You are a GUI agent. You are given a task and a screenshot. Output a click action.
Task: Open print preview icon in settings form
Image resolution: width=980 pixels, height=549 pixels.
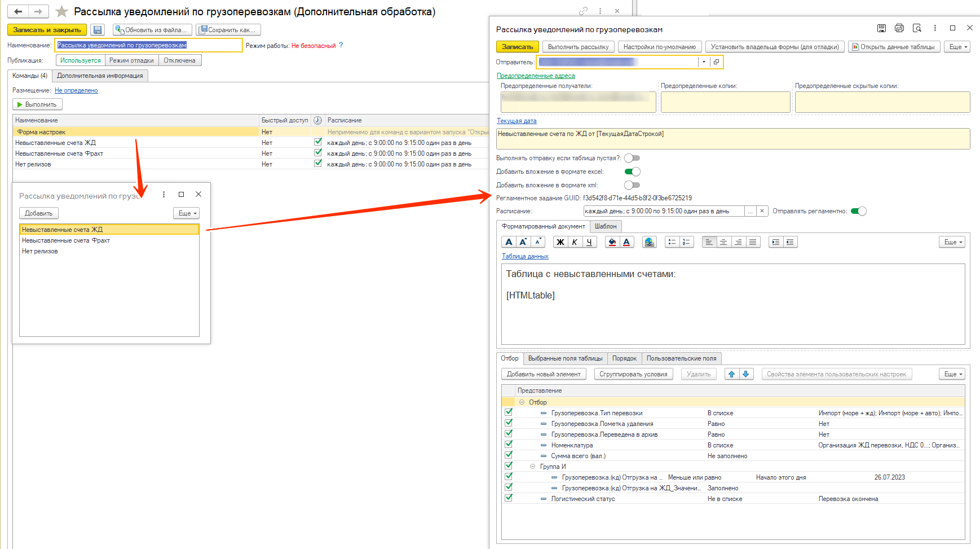(x=917, y=28)
